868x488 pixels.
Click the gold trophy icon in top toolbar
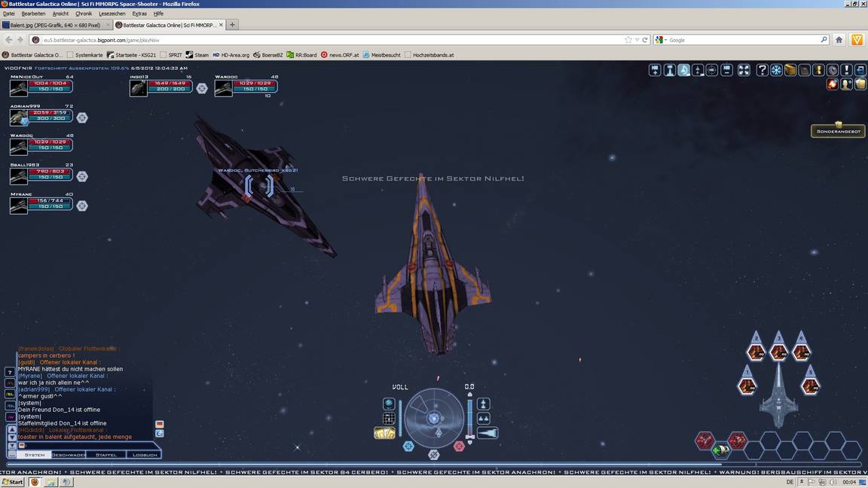818,70
